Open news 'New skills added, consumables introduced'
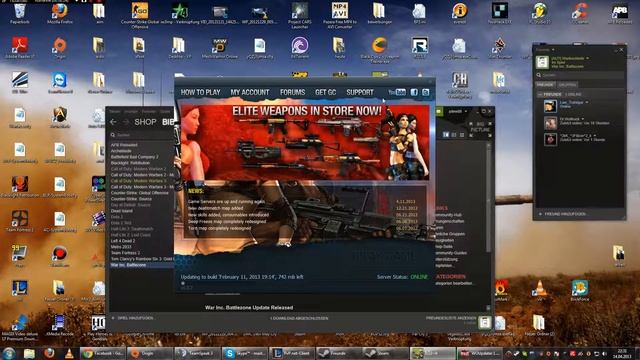The width and height of the screenshot is (640, 360). (x=228, y=215)
